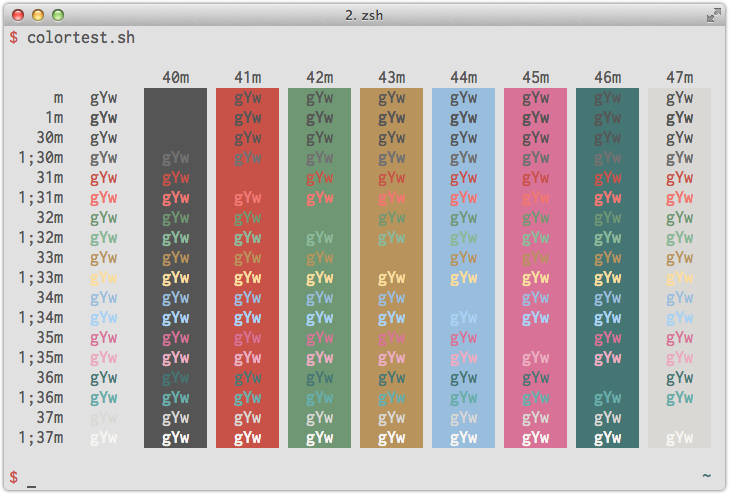Click the '46m' column header

coord(608,77)
